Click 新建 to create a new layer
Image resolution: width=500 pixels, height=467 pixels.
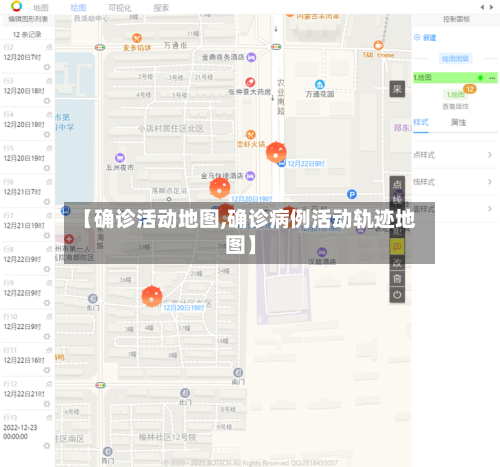(x=425, y=38)
